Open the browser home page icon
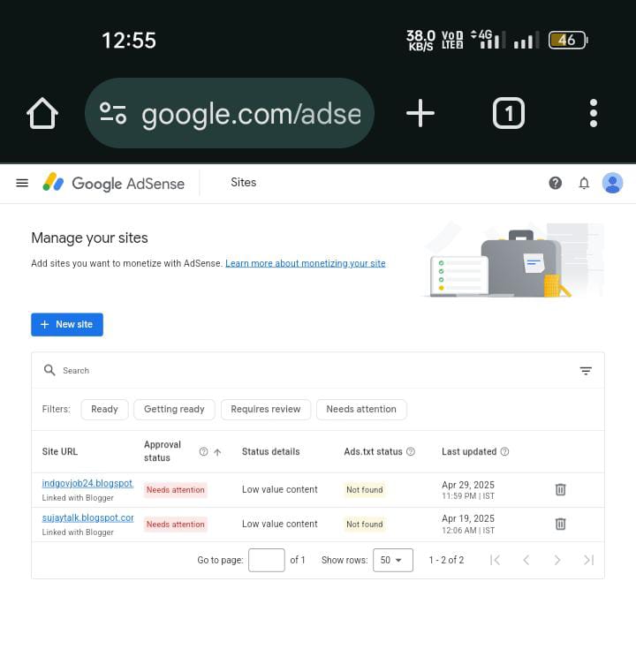The image size is (636, 672). coord(42,113)
